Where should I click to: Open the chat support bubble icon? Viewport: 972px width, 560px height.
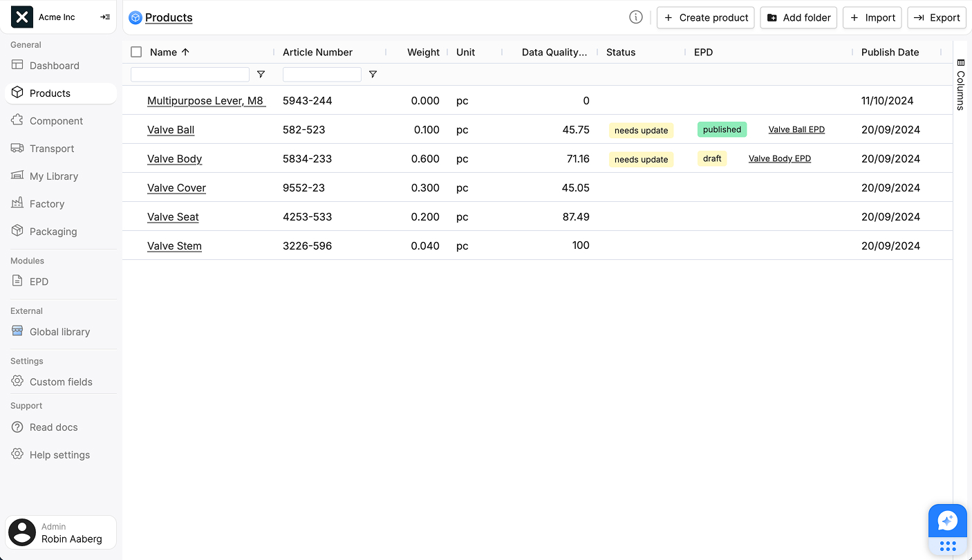947,521
